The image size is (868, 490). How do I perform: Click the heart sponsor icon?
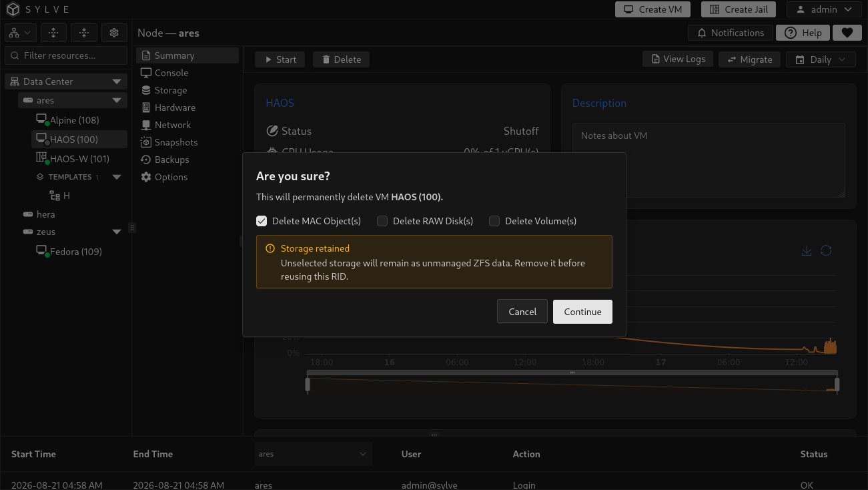click(847, 33)
